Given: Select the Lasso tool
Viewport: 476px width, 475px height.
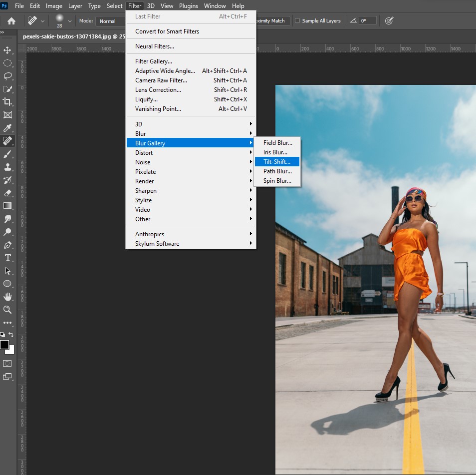Looking at the screenshot, I should pos(7,76).
